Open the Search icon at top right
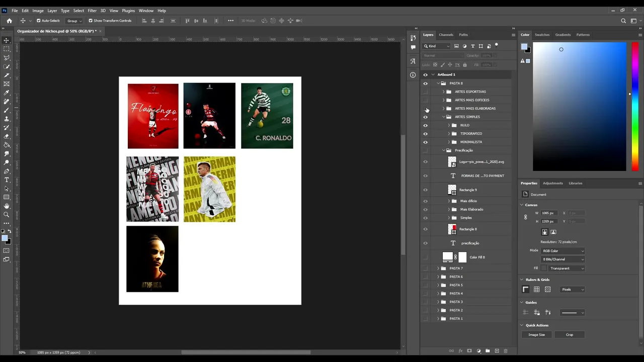Image resolution: width=644 pixels, height=362 pixels. (x=623, y=21)
